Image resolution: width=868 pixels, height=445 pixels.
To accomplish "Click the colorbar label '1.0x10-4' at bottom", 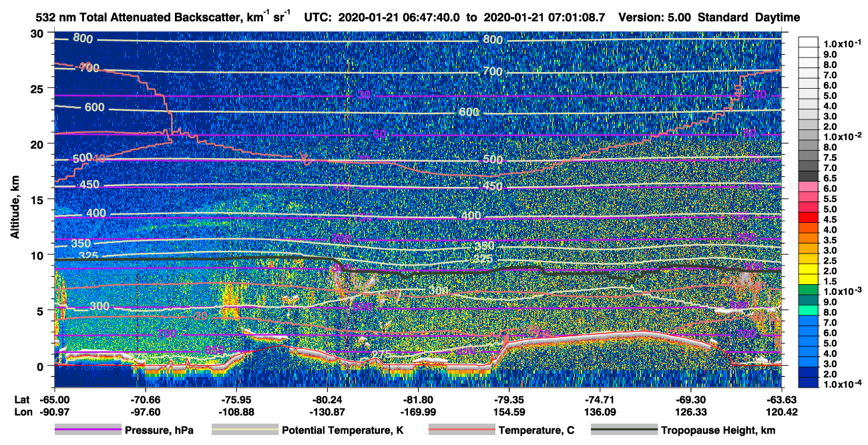I will (843, 384).
